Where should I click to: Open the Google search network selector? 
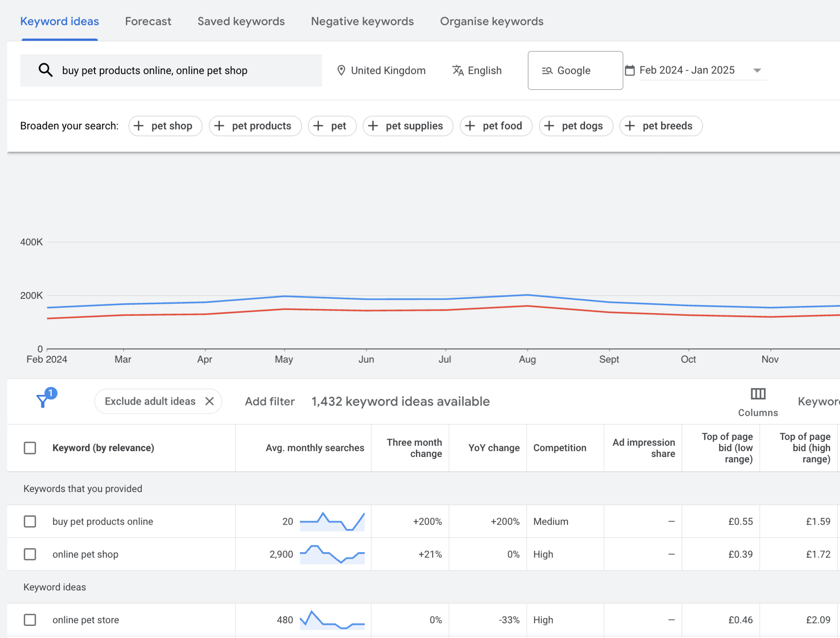[575, 70]
